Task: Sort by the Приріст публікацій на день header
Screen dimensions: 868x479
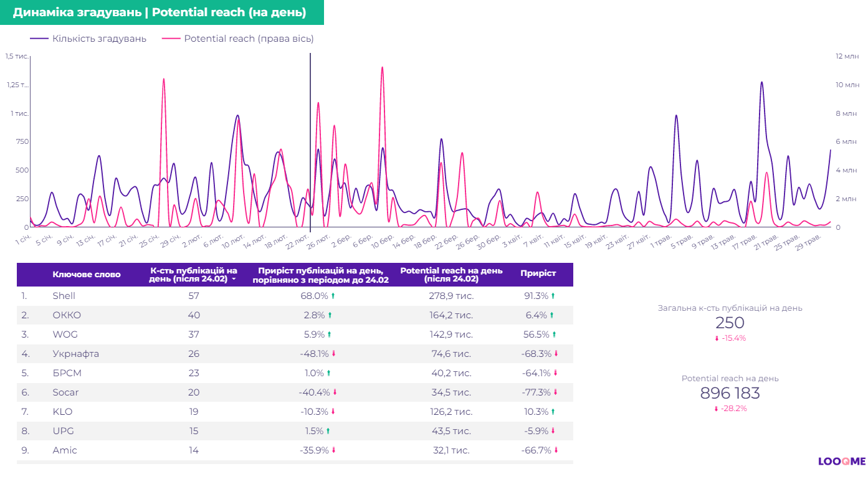Action: click(x=320, y=275)
